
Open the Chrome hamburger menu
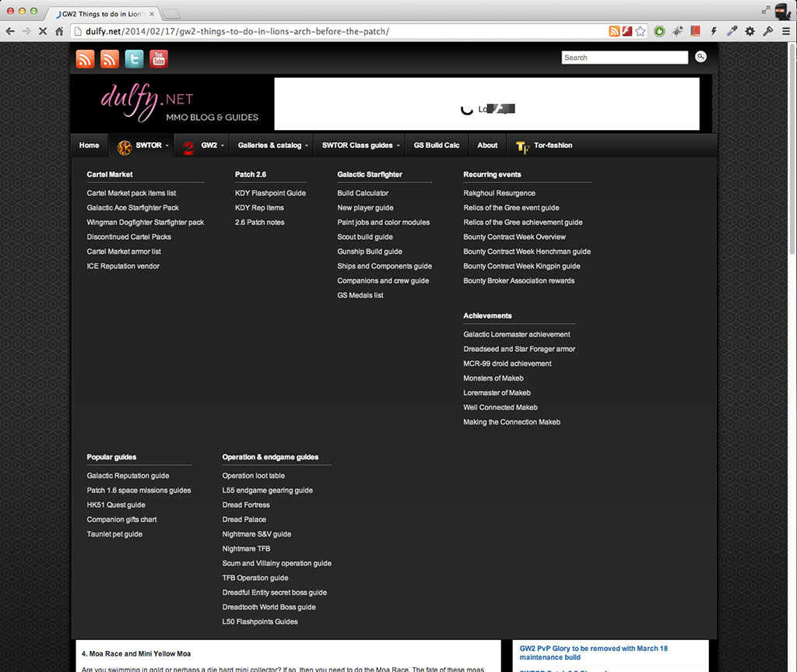[x=786, y=32]
